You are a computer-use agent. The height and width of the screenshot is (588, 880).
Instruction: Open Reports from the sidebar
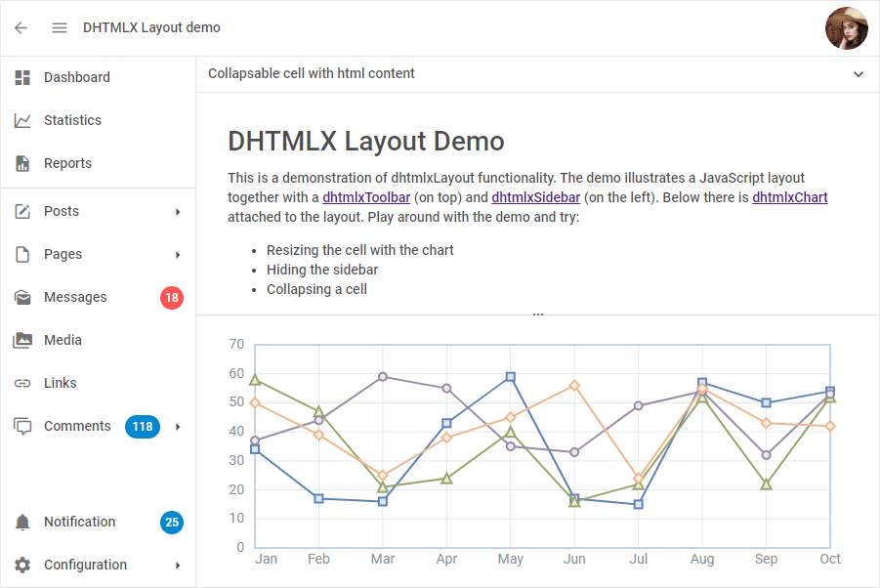[x=99, y=163]
